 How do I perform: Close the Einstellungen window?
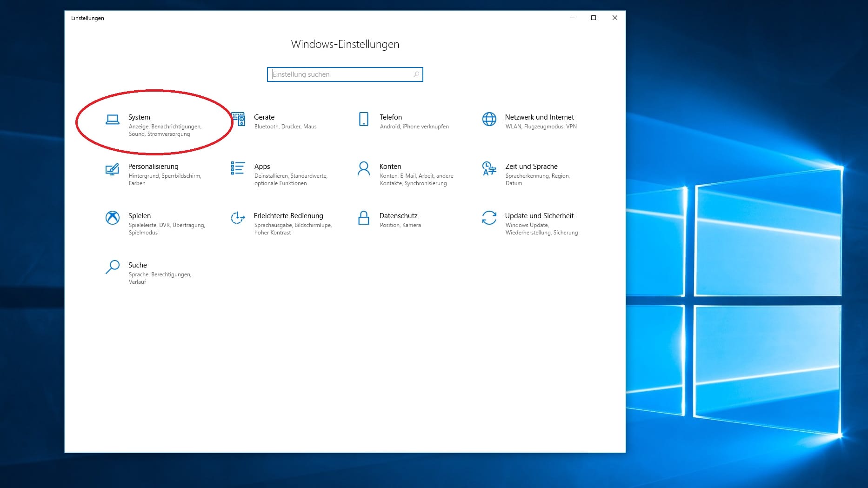tap(615, 18)
